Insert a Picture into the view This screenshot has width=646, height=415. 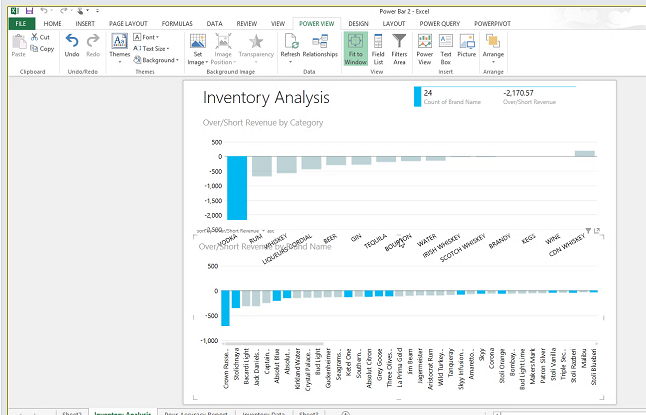coord(466,45)
